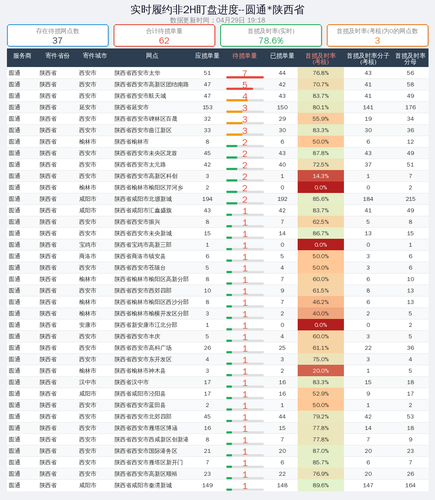Click network cell 陕西省西安市西郊四部

[143, 291]
